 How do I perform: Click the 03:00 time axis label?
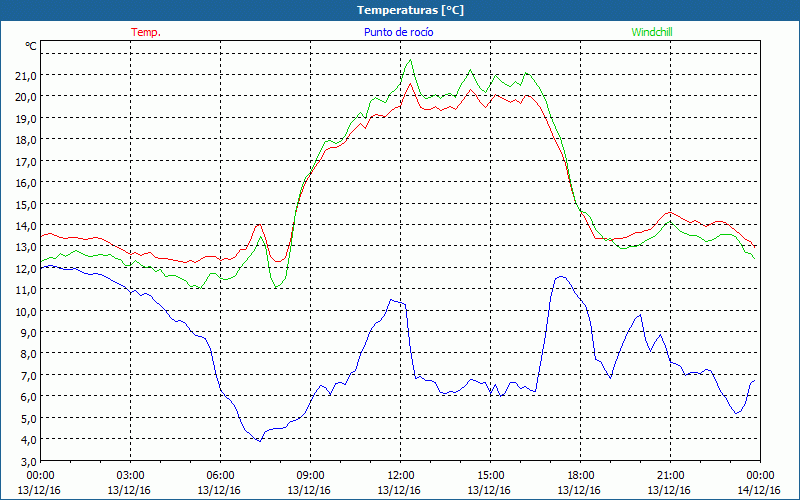tap(130, 476)
